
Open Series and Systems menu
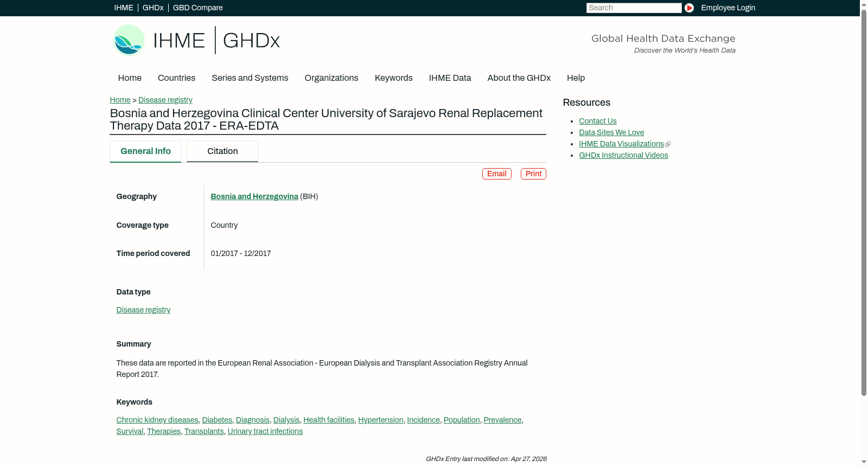coord(250,78)
